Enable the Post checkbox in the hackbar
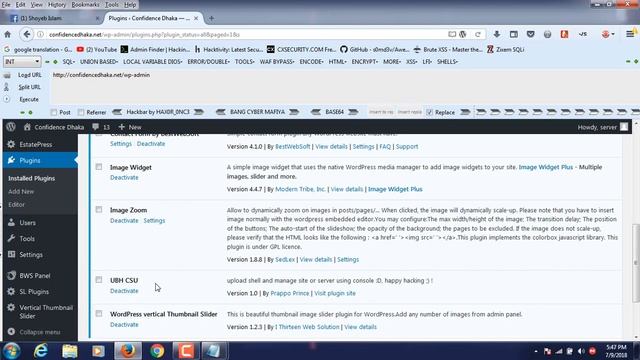 pyautogui.click(x=53, y=112)
